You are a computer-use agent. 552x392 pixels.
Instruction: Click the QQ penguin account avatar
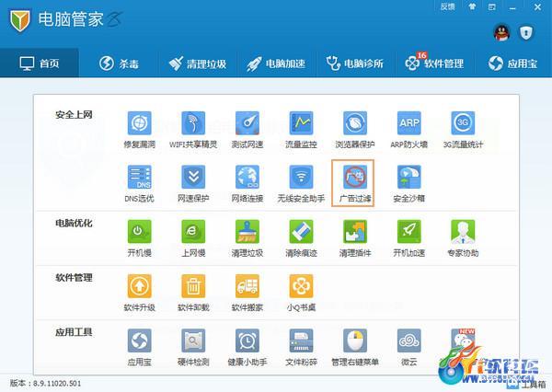click(x=501, y=33)
